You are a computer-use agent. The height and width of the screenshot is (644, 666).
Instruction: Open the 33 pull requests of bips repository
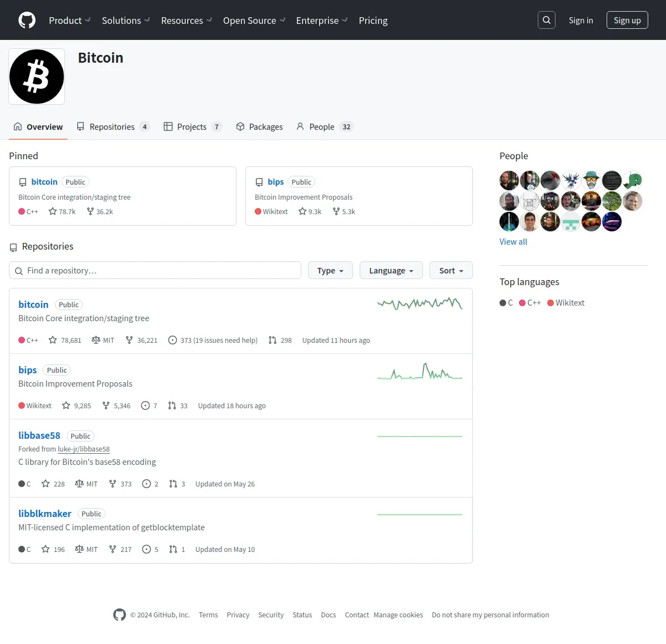(178, 405)
